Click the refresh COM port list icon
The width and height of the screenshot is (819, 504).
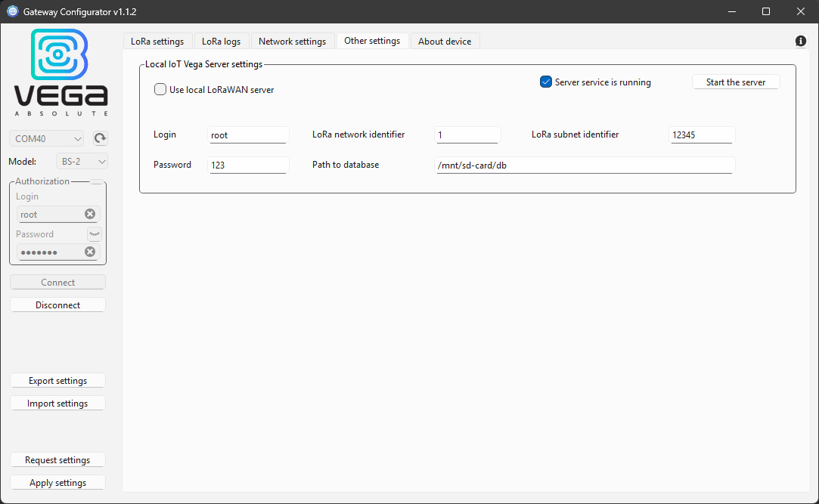click(100, 138)
